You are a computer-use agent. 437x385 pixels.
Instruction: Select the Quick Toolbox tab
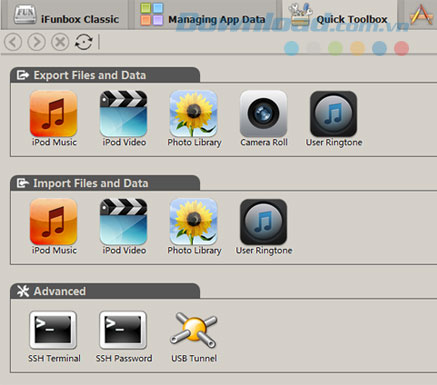[x=339, y=15]
